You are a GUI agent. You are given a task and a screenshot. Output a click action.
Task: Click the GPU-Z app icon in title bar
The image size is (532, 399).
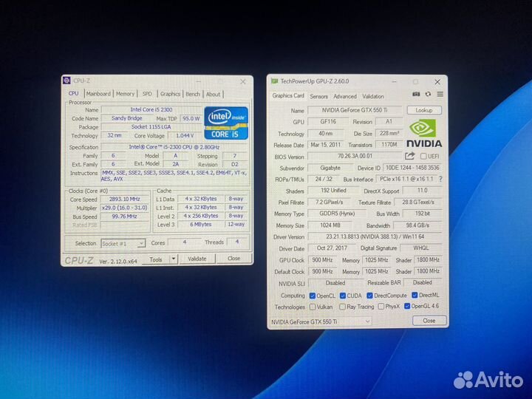coord(274,81)
